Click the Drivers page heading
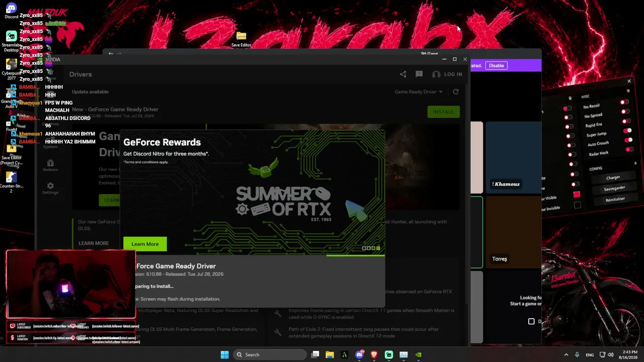The width and height of the screenshot is (644, 362). (80, 74)
